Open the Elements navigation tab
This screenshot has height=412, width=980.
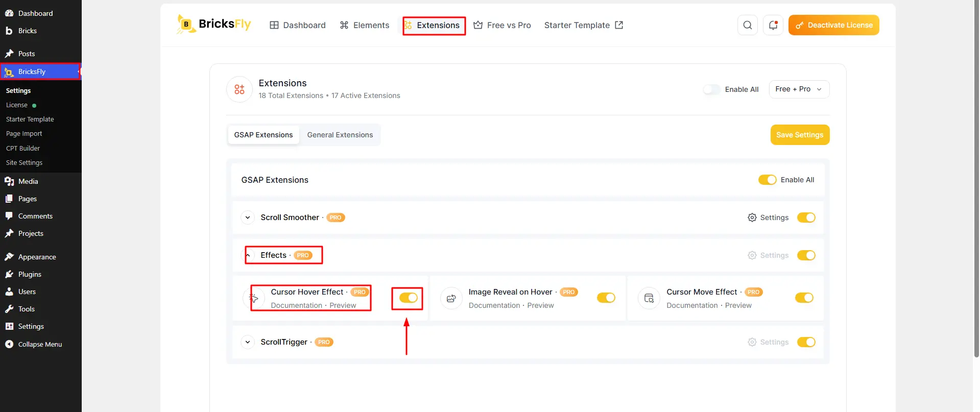click(365, 25)
